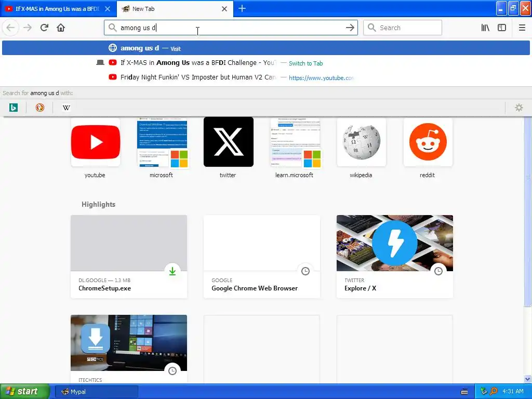Search with Wikipedia one-off icon
Viewport: 532px width, 399px height.
click(x=66, y=108)
